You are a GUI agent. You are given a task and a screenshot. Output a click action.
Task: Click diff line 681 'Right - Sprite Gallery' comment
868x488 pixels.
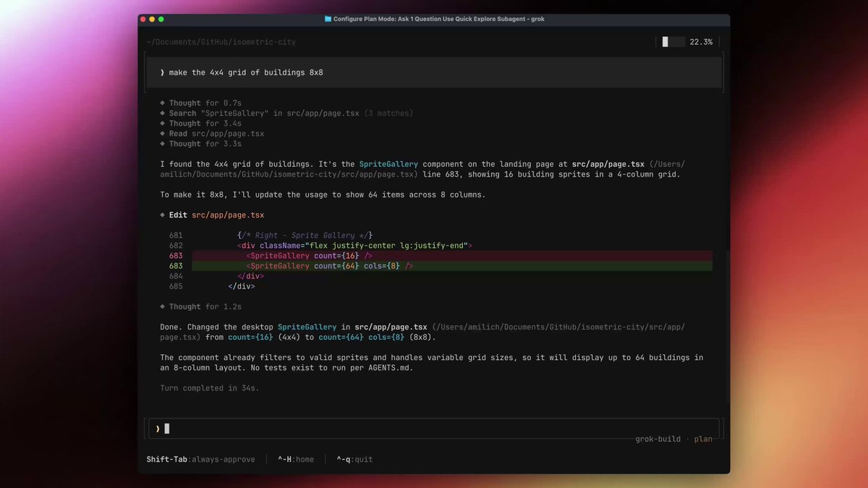click(x=305, y=236)
